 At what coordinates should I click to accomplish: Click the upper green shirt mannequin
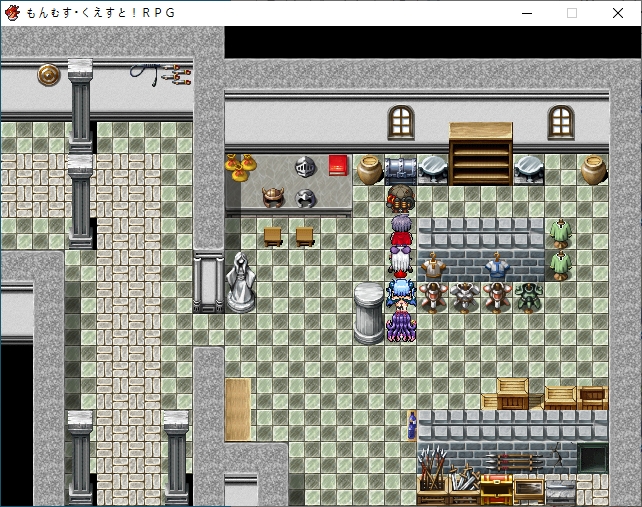(x=561, y=234)
